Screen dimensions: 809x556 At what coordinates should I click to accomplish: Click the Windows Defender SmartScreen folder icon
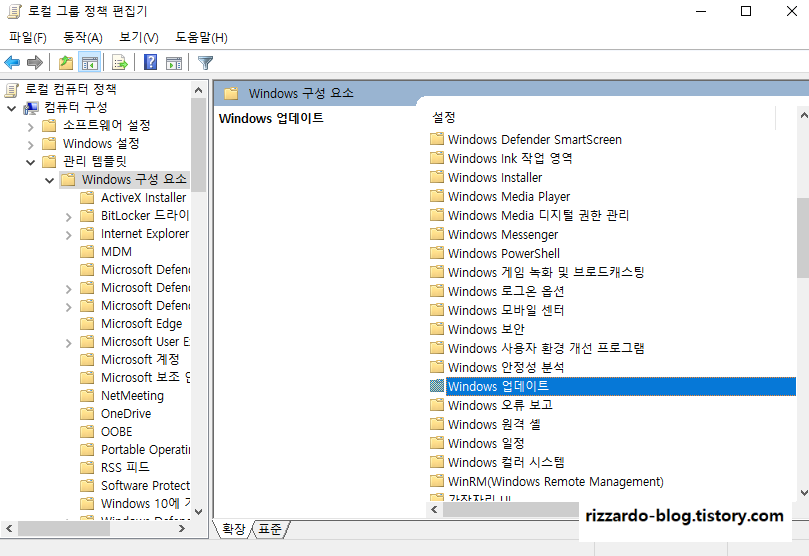coord(437,139)
